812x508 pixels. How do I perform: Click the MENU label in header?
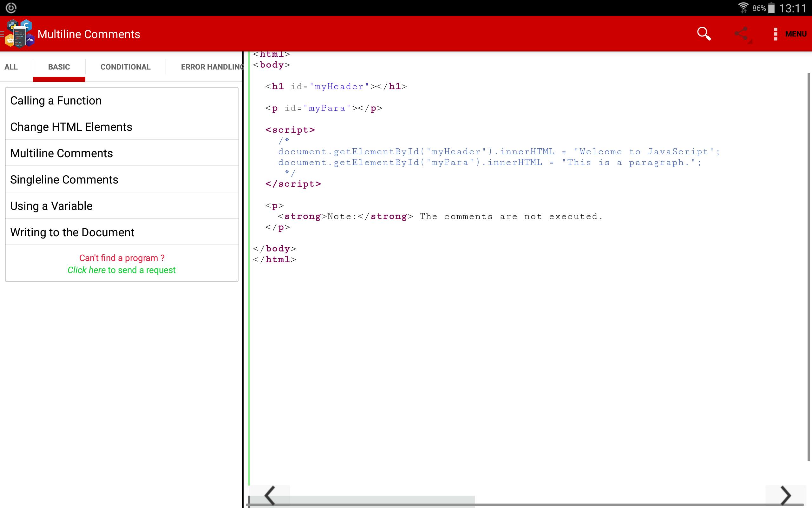point(796,34)
